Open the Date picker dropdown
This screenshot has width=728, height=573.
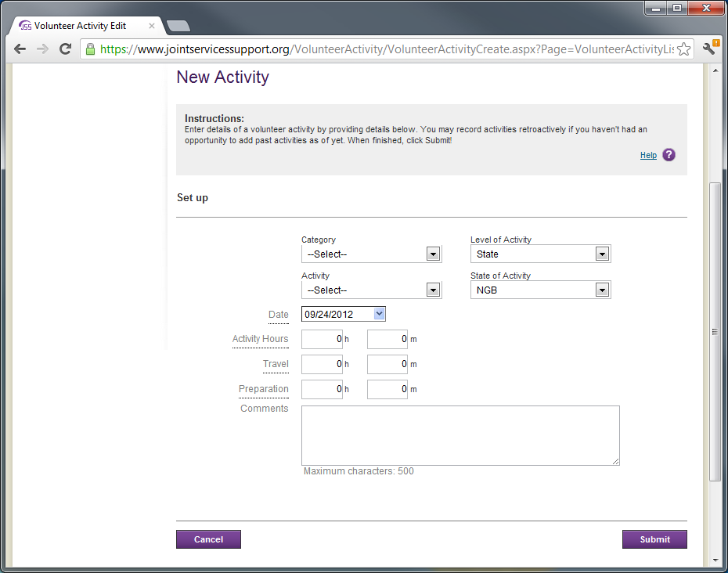coord(380,314)
